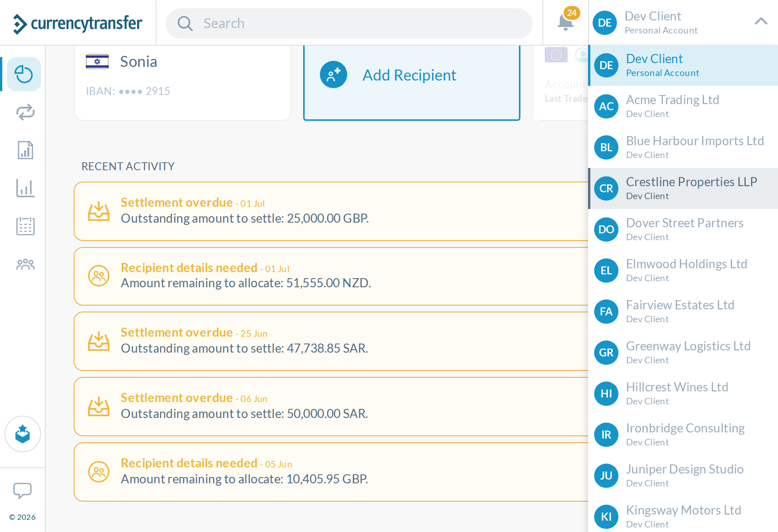Open Recipient details needed 10,405.95 GBP activity
Screen dimensions: 778x532
[331, 472]
